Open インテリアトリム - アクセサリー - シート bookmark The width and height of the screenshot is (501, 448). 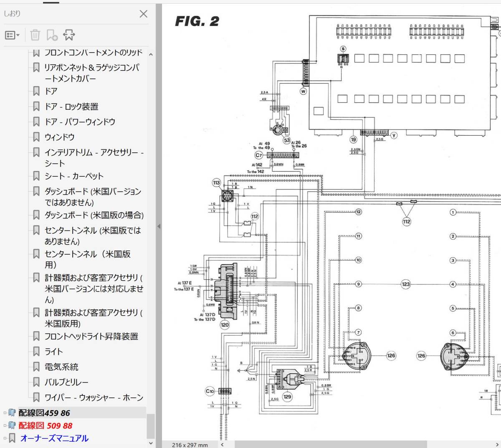point(94,158)
